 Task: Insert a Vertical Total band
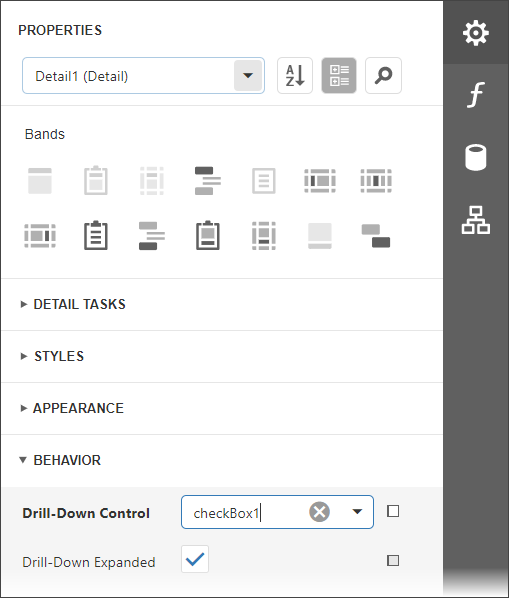click(40, 236)
